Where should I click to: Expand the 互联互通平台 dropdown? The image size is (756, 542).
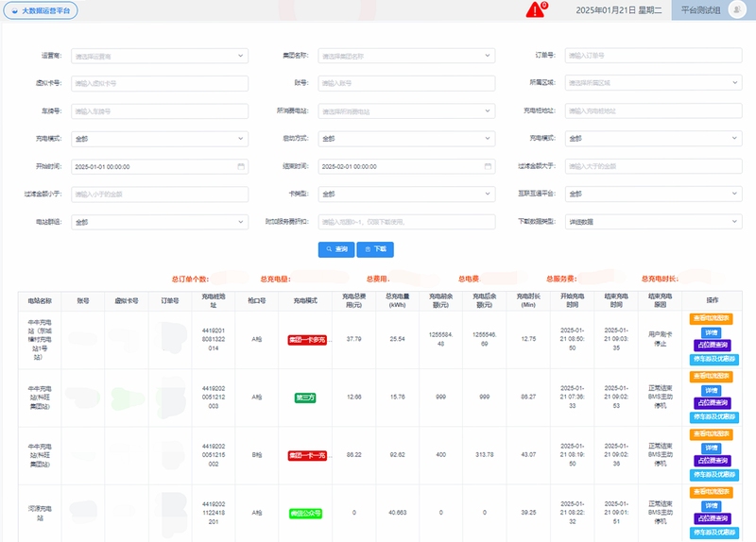[653, 194]
